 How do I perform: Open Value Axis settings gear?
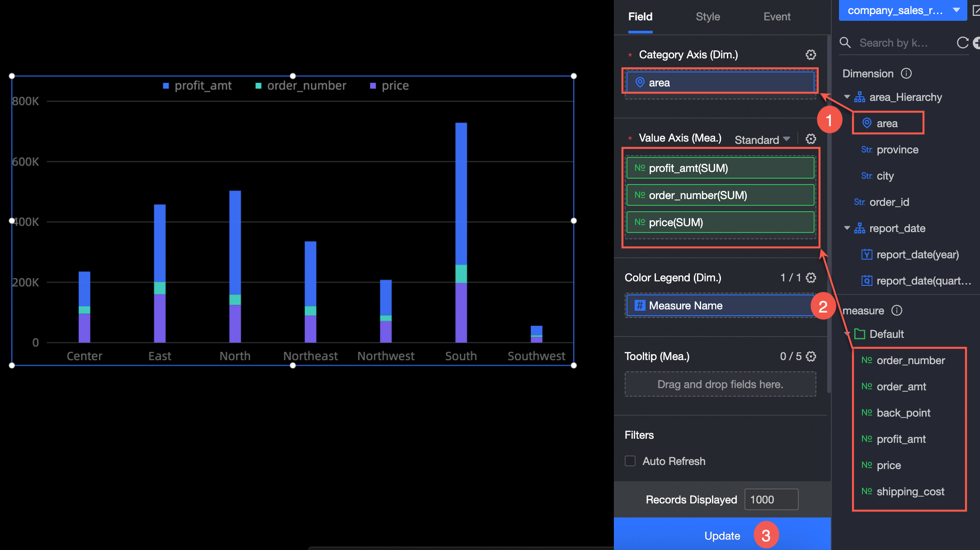point(811,139)
